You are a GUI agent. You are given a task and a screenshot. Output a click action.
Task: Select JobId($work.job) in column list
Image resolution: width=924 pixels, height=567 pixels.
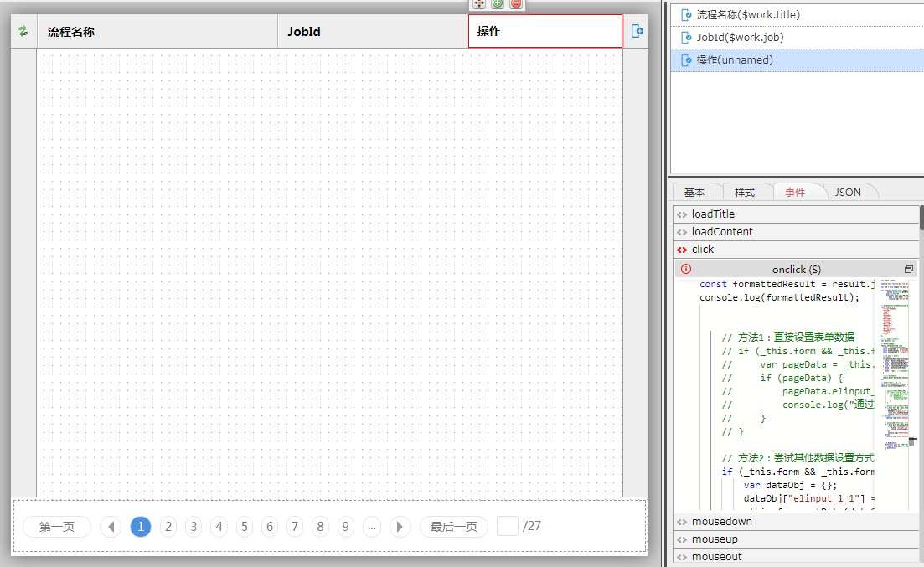(798, 37)
